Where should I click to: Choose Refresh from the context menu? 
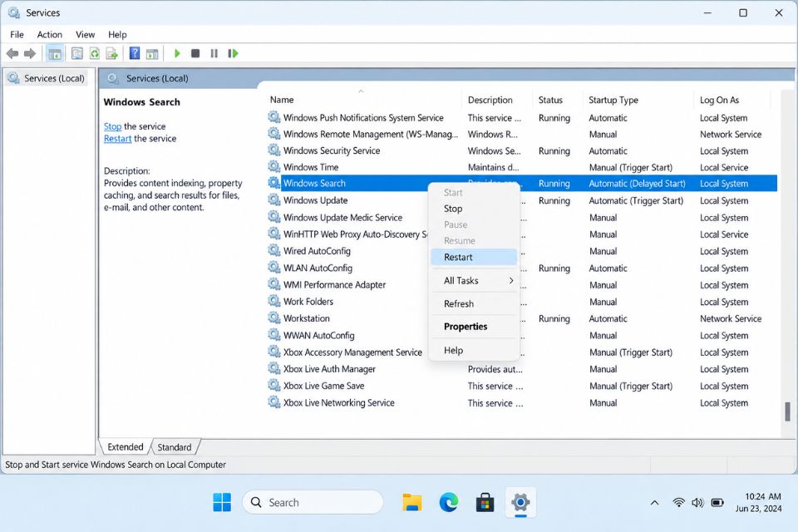click(474, 303)
